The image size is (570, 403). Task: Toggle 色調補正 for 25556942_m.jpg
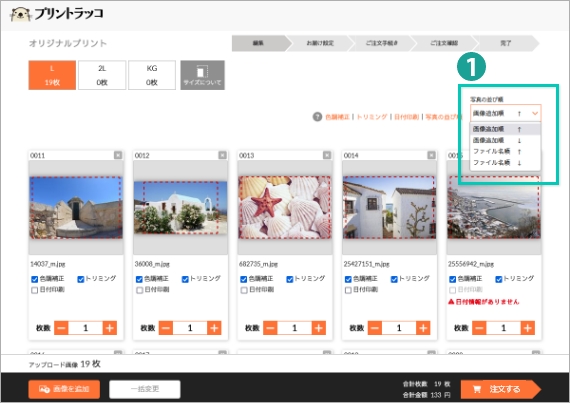pos(453,279)
